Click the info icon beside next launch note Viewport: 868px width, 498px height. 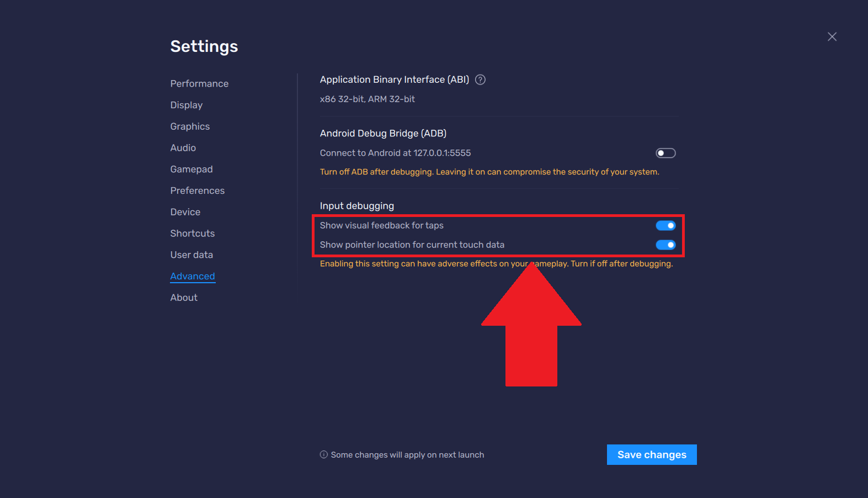click(x=324, y=454)
